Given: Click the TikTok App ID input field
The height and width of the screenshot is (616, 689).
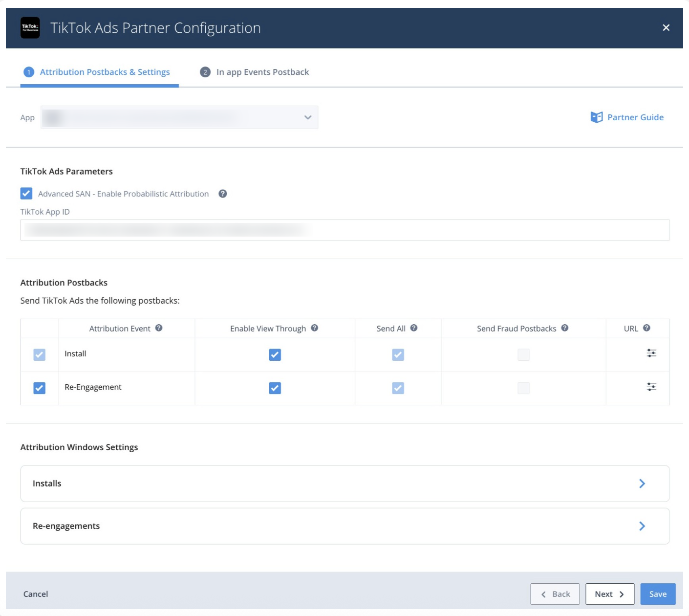Looking at the screenshot, I should [x=345, y=230].
